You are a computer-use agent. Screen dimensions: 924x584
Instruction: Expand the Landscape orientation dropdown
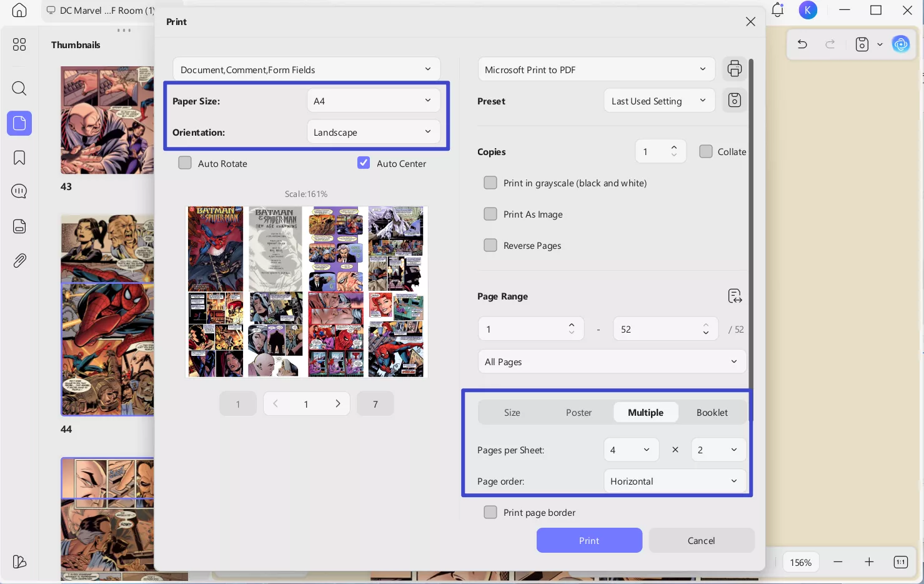pyautogui.click(x=373, y=132)
